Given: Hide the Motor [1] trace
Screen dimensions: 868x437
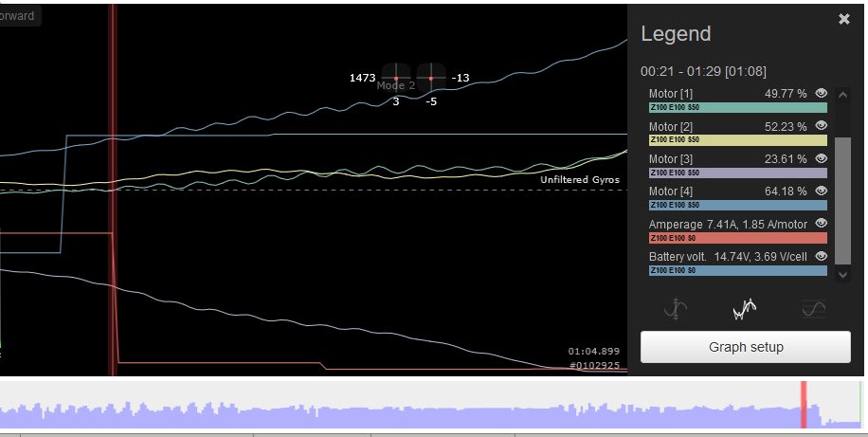Looking at the screenshot, I should pos(822,93).
